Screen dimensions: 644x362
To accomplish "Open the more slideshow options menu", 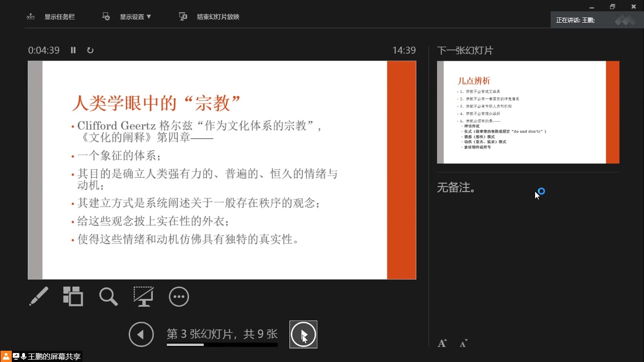I will coord(179,296).
